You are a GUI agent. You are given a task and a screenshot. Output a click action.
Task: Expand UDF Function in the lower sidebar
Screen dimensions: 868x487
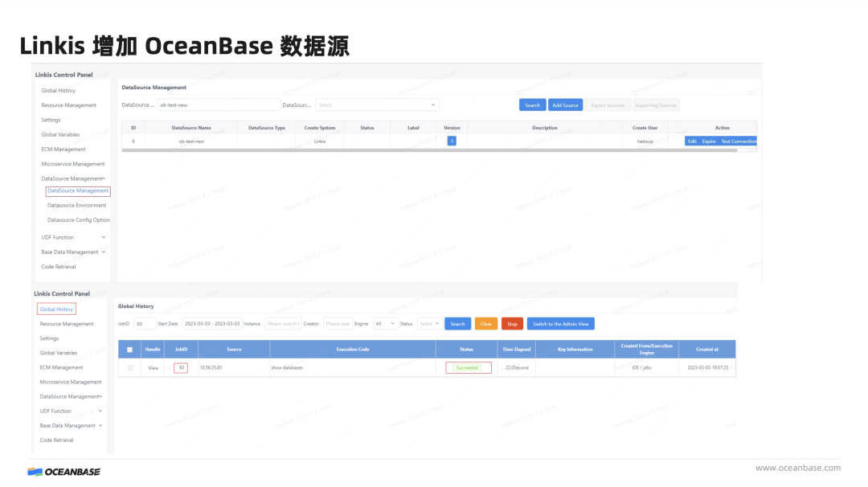click(x=71, y=411)
